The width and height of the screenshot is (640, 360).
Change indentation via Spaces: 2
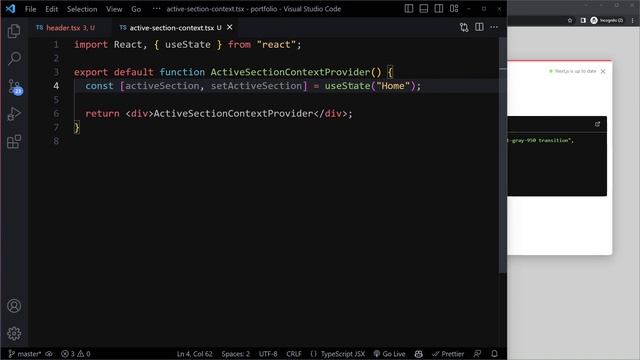tap(236, 354)
